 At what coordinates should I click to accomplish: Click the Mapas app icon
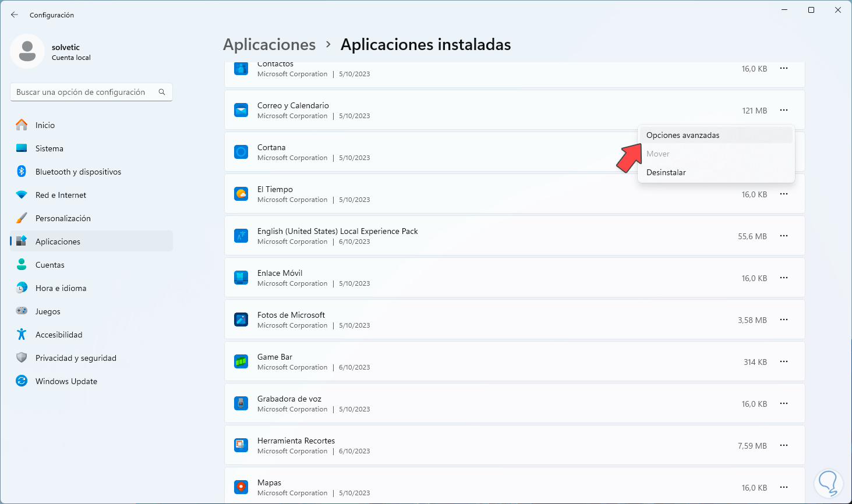[x=241, y=487]
